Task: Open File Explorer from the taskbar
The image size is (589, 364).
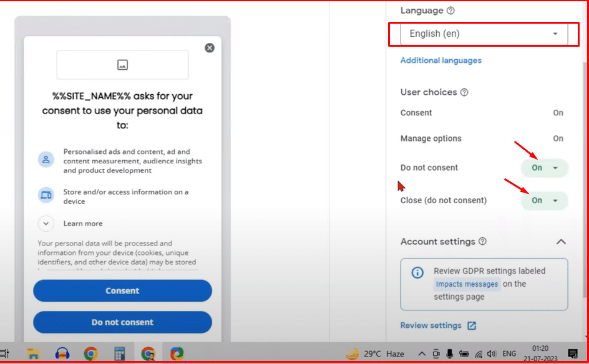Action: (x=34, y=353)
